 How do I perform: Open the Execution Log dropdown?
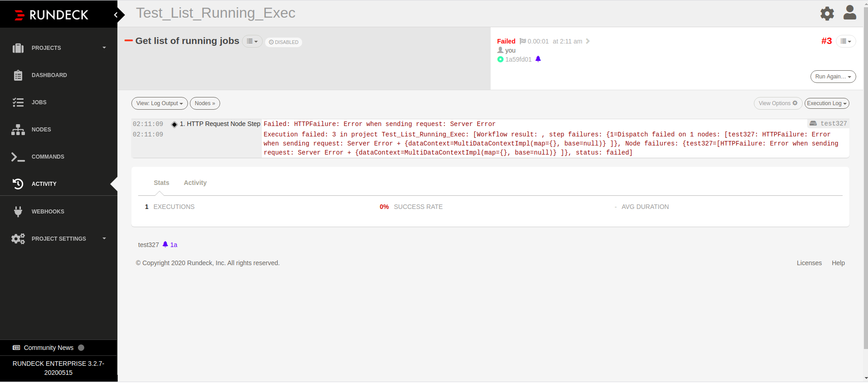tap(827, 103)
